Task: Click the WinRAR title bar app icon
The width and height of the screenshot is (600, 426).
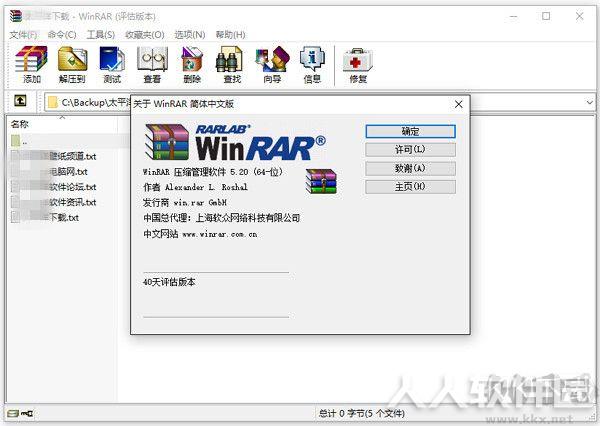Action: coord(16,16)
